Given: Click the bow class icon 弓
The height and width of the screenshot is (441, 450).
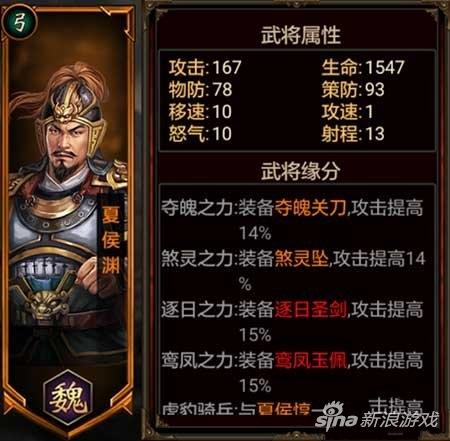Looking at the screenshot, I should pos(19,23).
